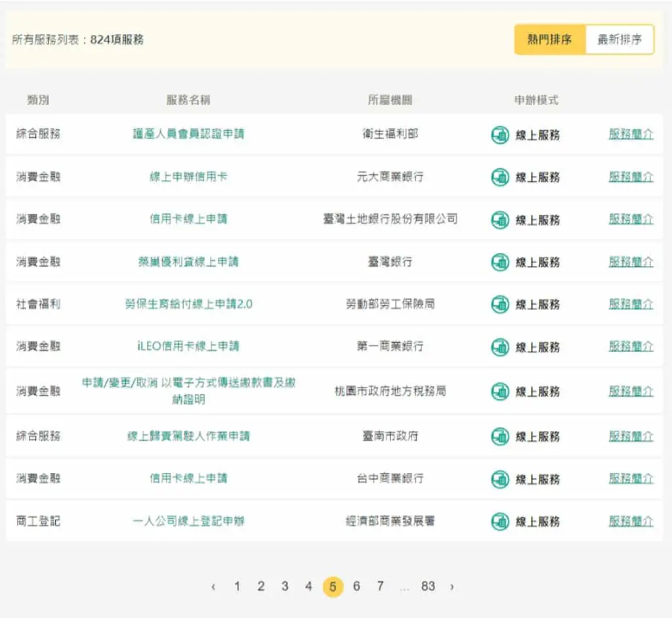Open 服務簡介 for 臺灣土地銀行 row
The width and height of the screenshot is (672, 618).
point(631,219)
